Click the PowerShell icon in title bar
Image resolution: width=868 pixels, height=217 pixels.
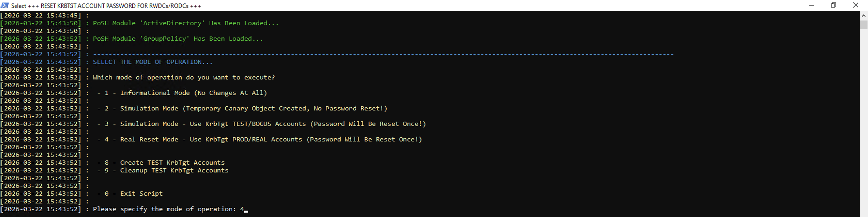point(5,5)
